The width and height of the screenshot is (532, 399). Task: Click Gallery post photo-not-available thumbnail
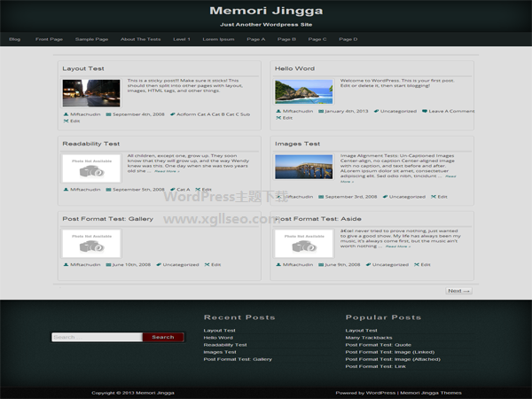coord(91,243)
